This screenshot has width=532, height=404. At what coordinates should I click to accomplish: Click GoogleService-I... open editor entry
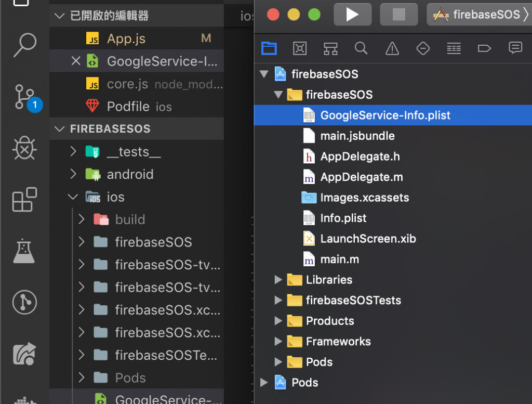[137, 61]
